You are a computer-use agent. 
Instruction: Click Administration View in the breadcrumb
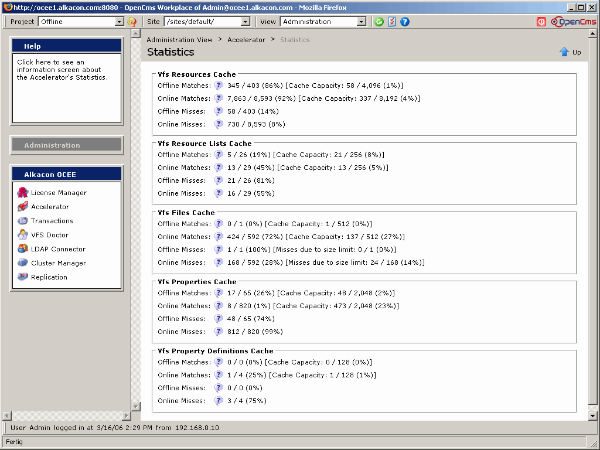click(x=177, y=38)
